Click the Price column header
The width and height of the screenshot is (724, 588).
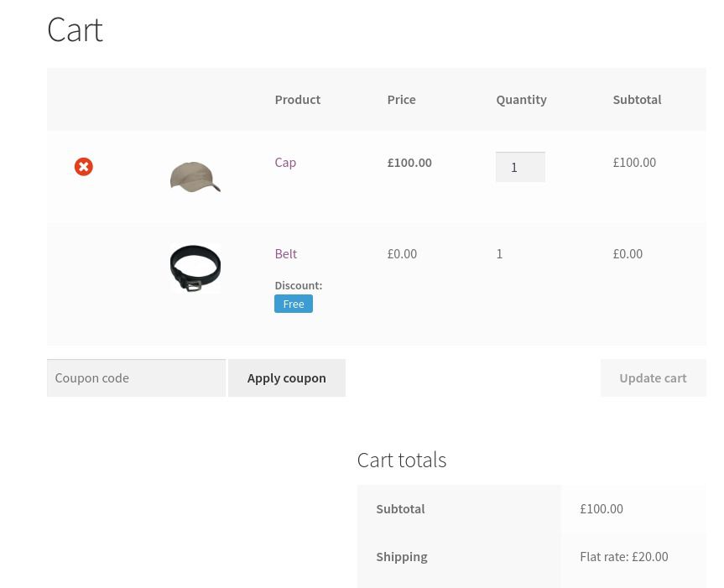tap(401, 99)
